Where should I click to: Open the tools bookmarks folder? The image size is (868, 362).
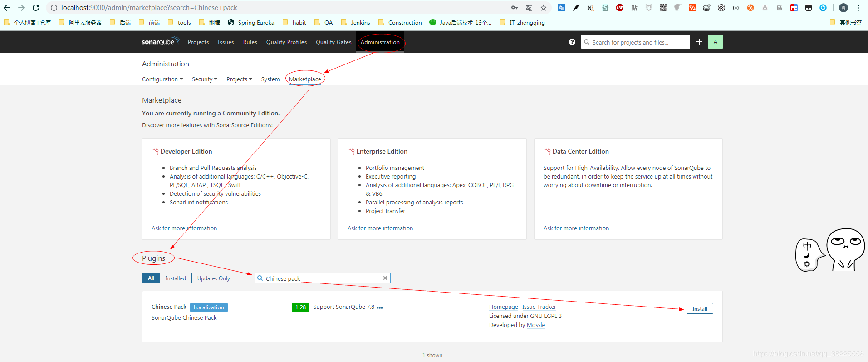point(179,22)
